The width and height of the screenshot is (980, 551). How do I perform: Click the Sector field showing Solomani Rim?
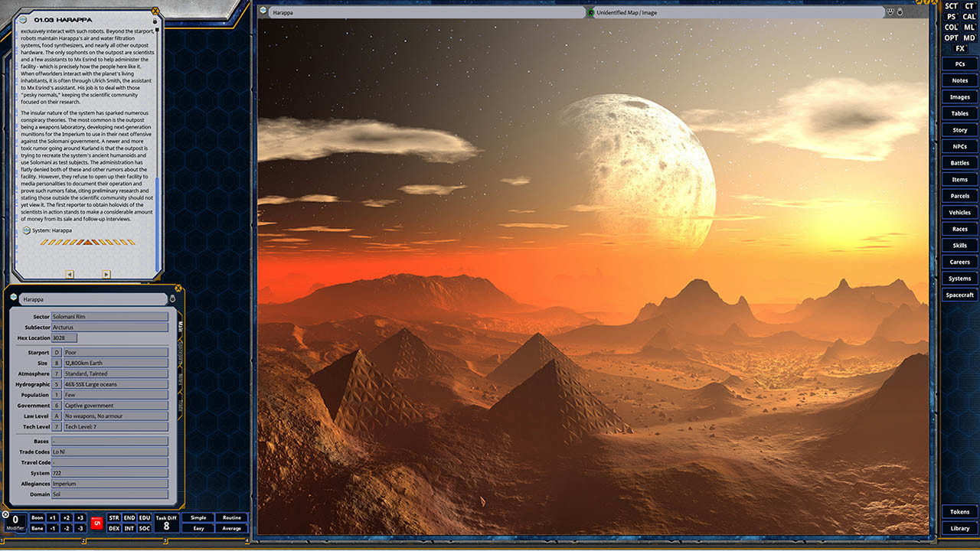[x=109, y=317]
